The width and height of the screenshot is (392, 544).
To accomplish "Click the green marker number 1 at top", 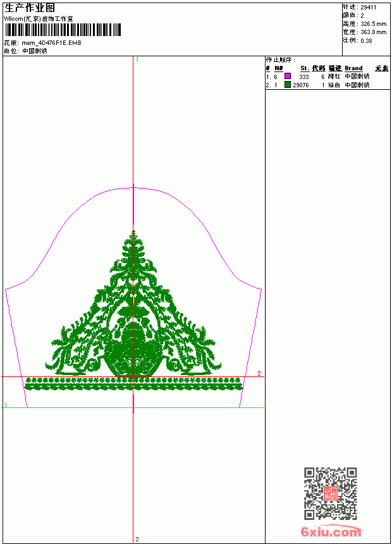I will click(x=137, y=59).
